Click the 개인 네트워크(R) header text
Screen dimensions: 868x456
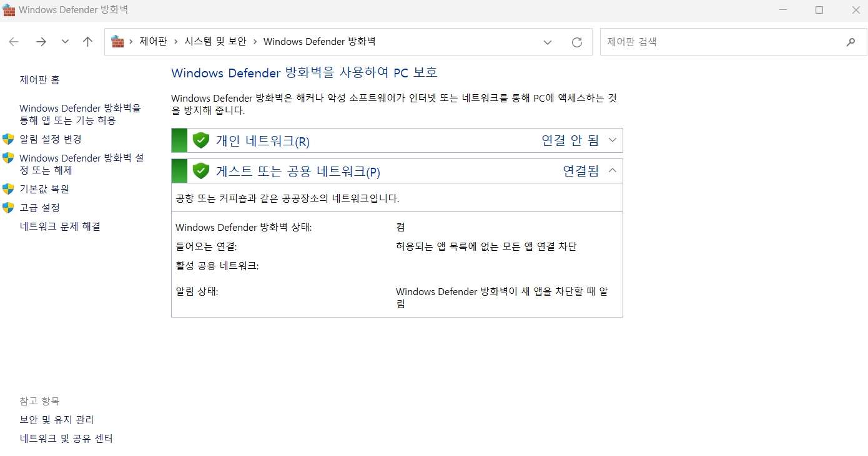(263, 141)
